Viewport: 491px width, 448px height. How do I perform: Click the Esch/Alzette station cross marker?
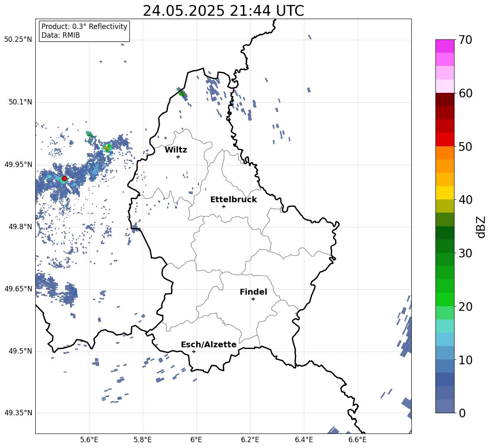pyautogui.click(x=194, y=351)
